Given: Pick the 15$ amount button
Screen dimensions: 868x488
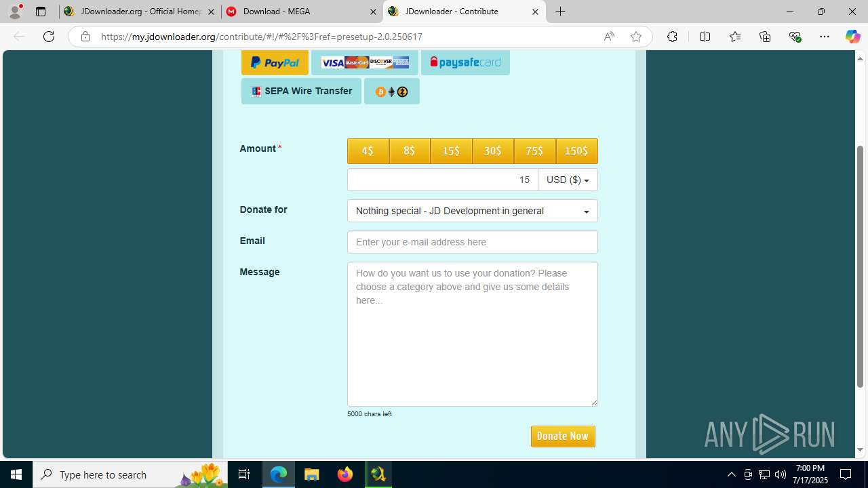Looking at the screenshot, I should click(452, 151).
